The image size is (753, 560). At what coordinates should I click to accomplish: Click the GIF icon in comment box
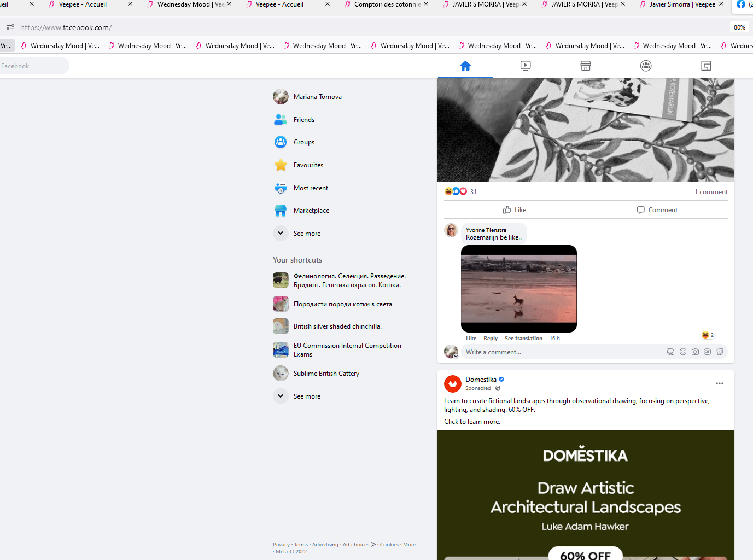point(708,352)
